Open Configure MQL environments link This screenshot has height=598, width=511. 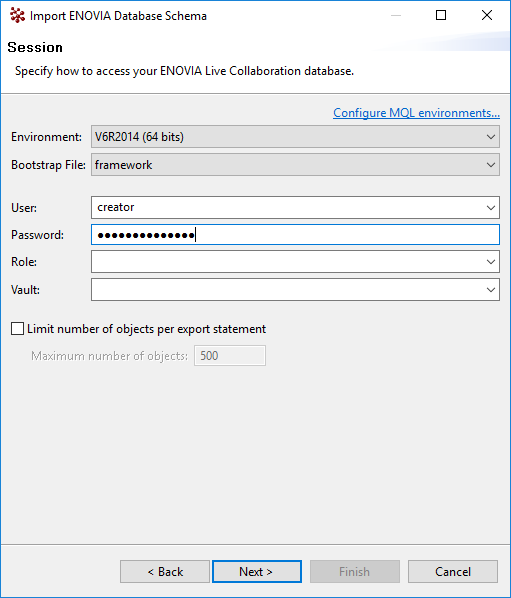(x=416, y=113)
